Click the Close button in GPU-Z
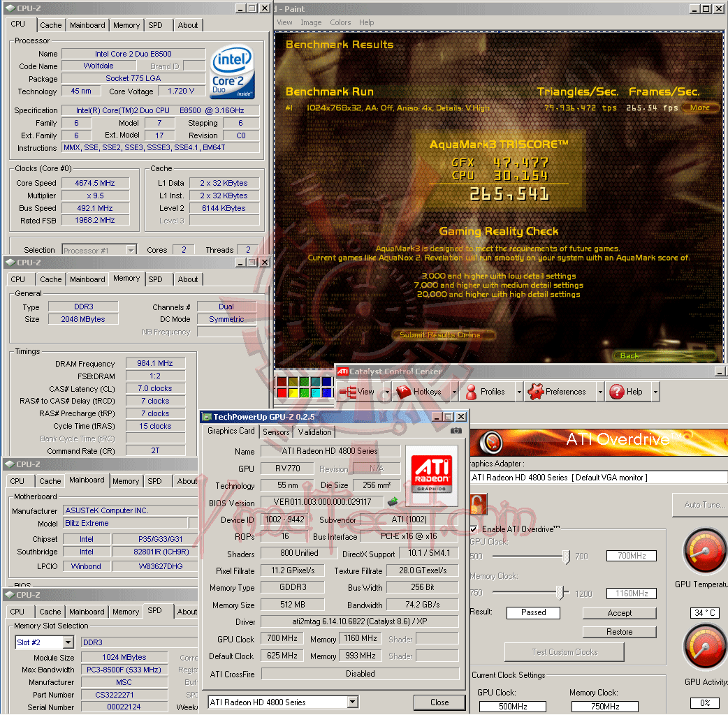Image resolution: width=728 pixels, height=715 pixels. point(439,702)
